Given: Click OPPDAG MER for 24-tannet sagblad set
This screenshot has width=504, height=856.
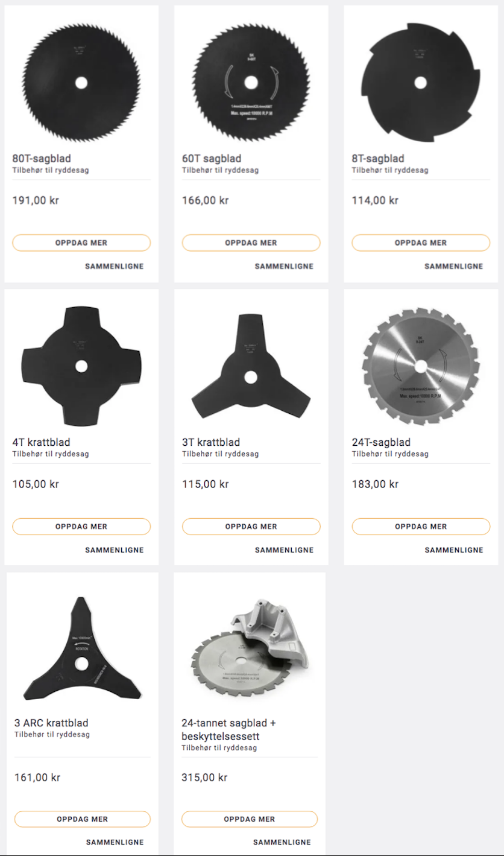Looking at the screenshot, I should pyautogui.click(x=250, y=819).
